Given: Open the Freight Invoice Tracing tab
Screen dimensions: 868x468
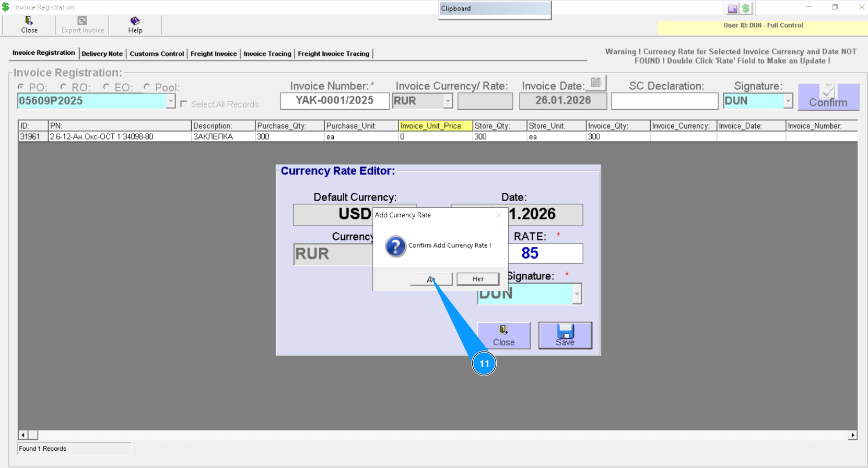Looking at the screenshot, I should 334,54.
